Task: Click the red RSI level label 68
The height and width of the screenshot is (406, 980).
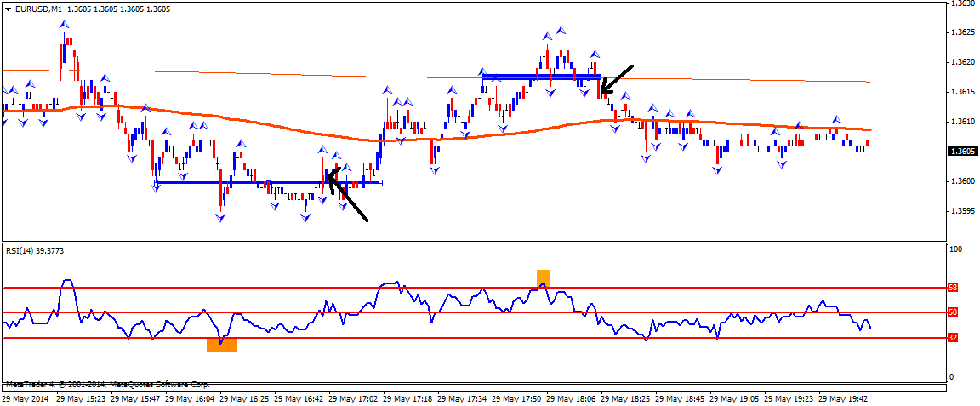Action: pyautogui.click(x=953, y=288)
